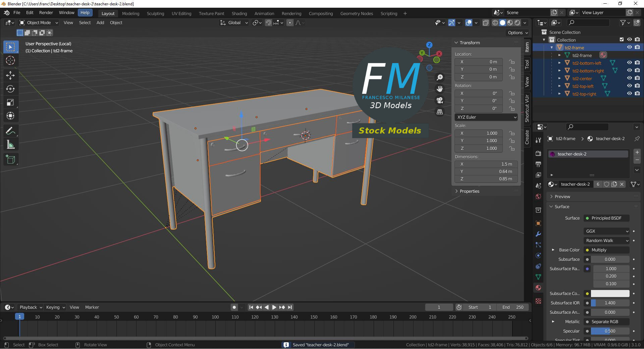Hide td2-bottom-left in viewport

tap(630, 63)
